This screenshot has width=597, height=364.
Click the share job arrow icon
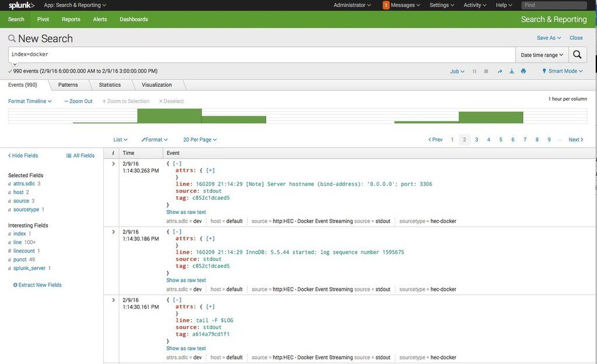(500, 71)
